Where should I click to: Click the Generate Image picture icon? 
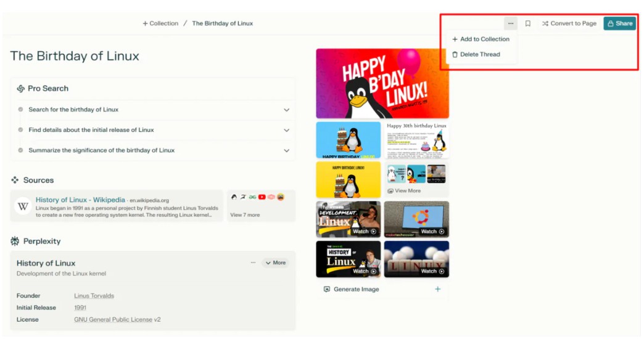click(326, 289)
